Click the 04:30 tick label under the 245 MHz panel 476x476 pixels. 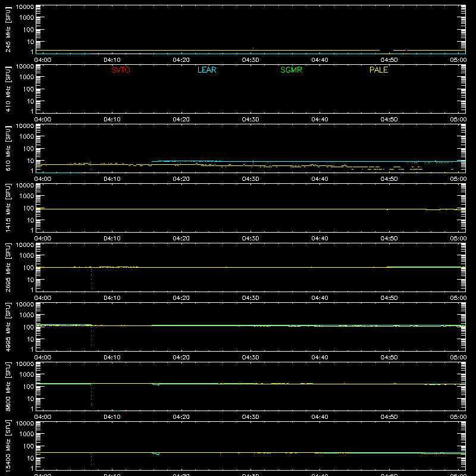pyautogui.click(x=250, y=60)
